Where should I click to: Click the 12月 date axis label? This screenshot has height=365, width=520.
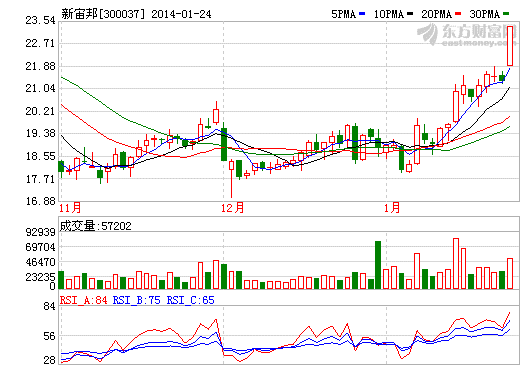tap(232, 208)
